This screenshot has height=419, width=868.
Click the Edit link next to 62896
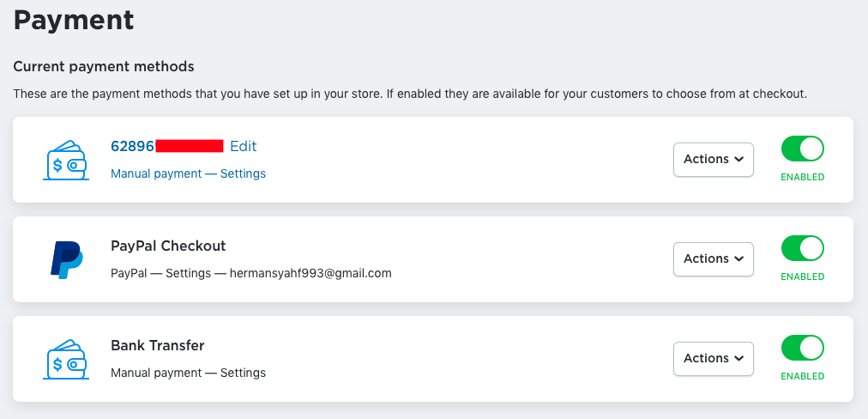tap(243, 146)
